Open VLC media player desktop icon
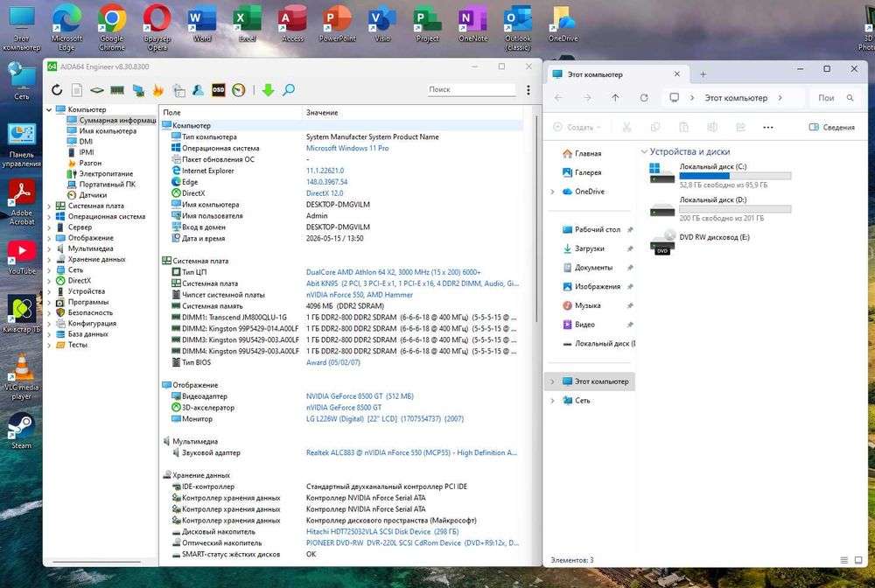This screenshot has height=588, width=875. 21,376
